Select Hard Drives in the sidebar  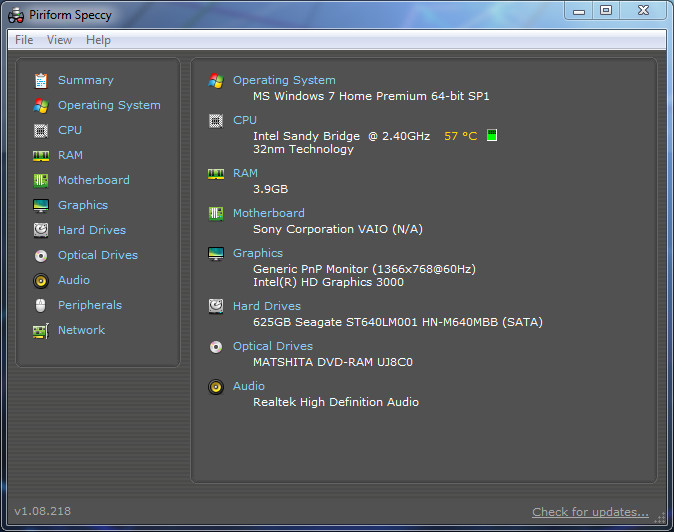click(92, 230)
